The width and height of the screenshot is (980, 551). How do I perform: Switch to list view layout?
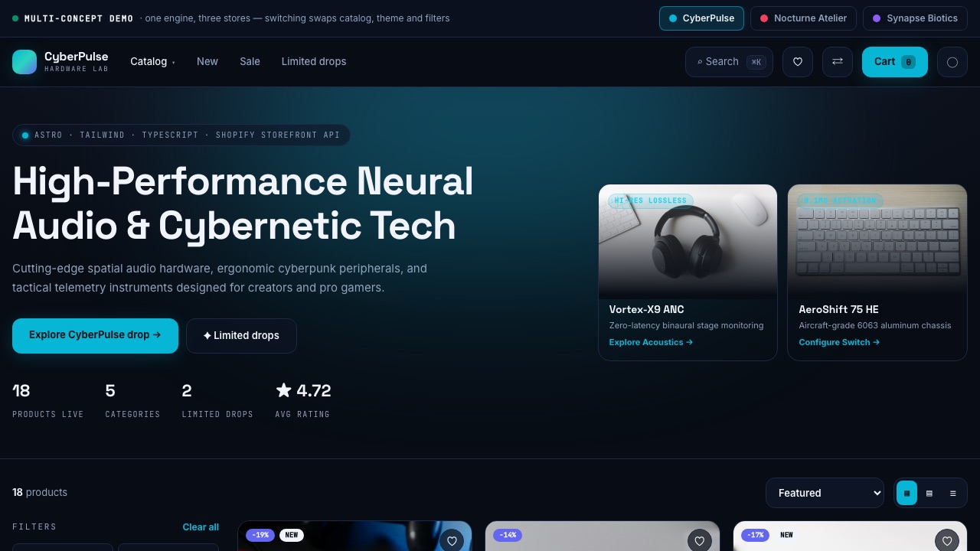click(x=953, y=494)
